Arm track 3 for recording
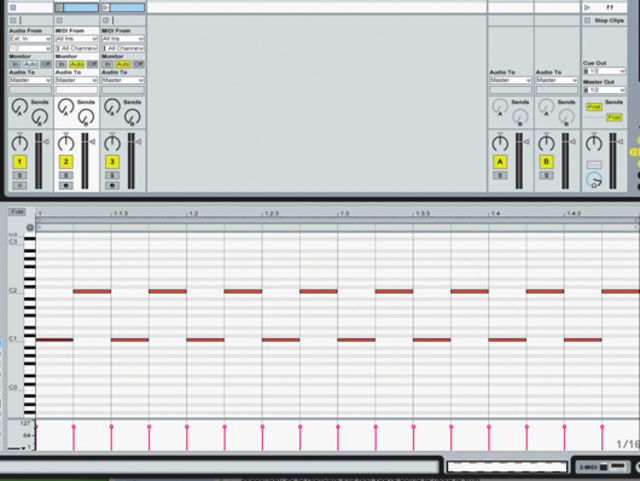Viewport: 640px width, 481px height. click(112, 186)
